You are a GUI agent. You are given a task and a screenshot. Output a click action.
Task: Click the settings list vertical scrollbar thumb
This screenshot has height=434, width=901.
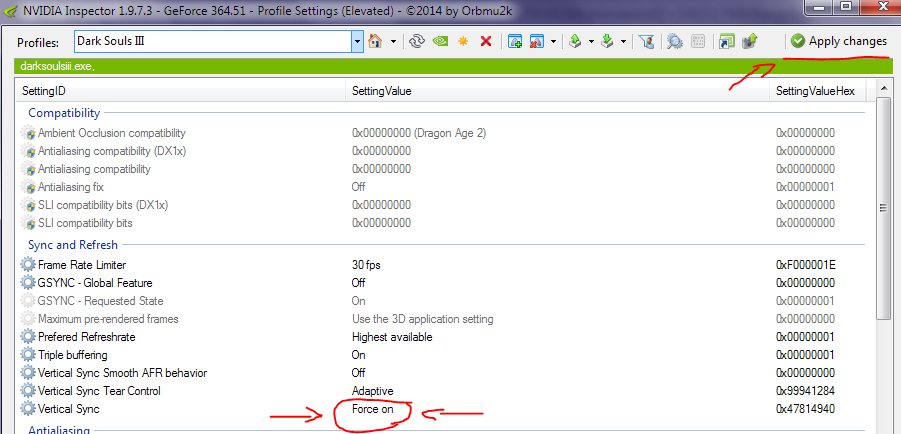pyautogui.click(x=883, y=208)
